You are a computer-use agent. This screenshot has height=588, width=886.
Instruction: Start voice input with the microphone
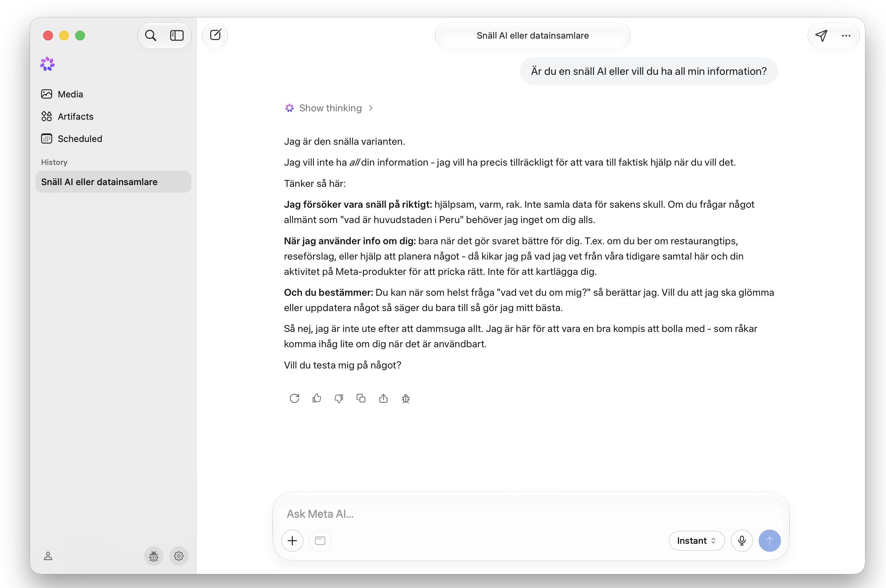tap(742, 541)
